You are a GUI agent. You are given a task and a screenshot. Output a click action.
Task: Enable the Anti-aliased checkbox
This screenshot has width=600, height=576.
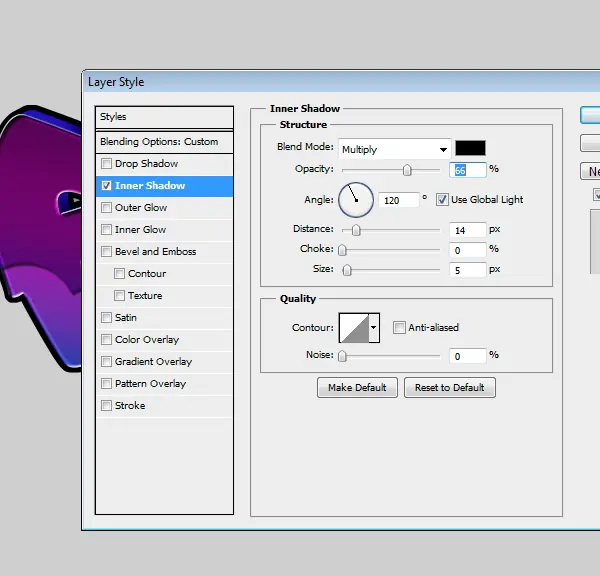pos(399,328)
